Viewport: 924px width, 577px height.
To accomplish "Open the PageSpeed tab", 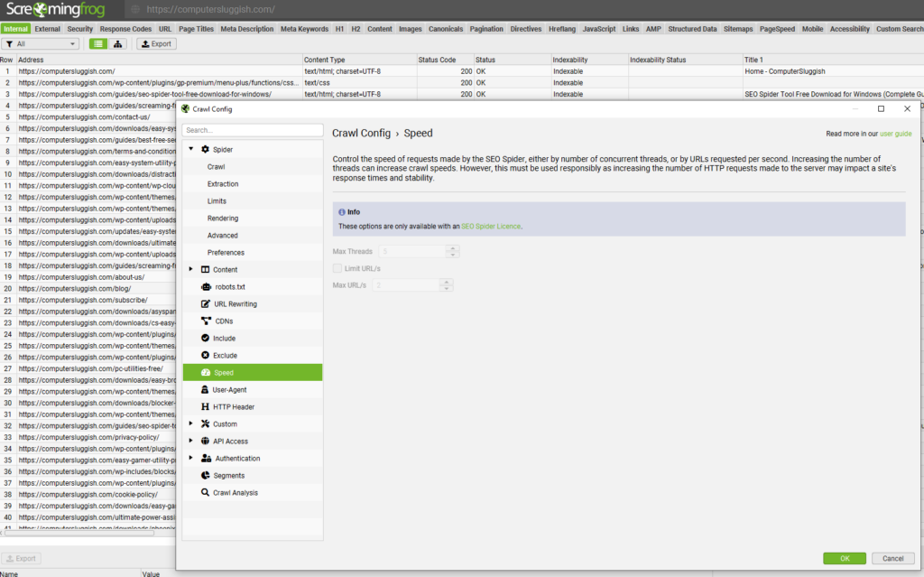I will 777,29.
